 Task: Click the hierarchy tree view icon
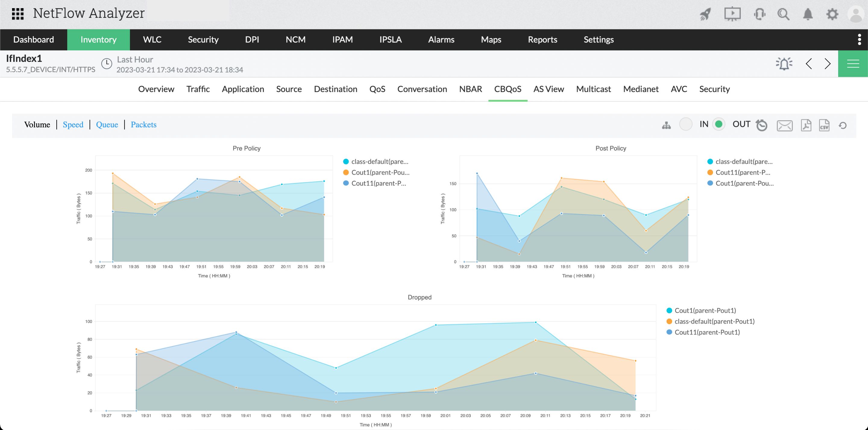(666, 125)
